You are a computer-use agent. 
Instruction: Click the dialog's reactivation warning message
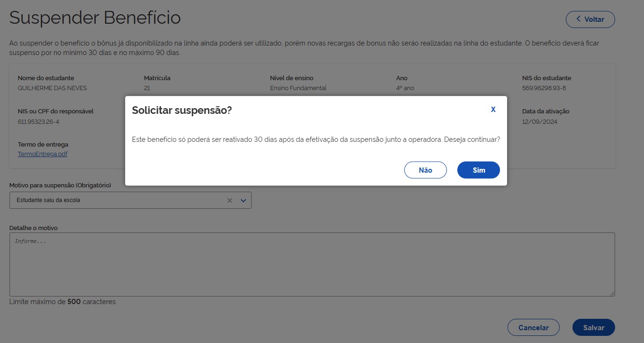coord(316,140)
